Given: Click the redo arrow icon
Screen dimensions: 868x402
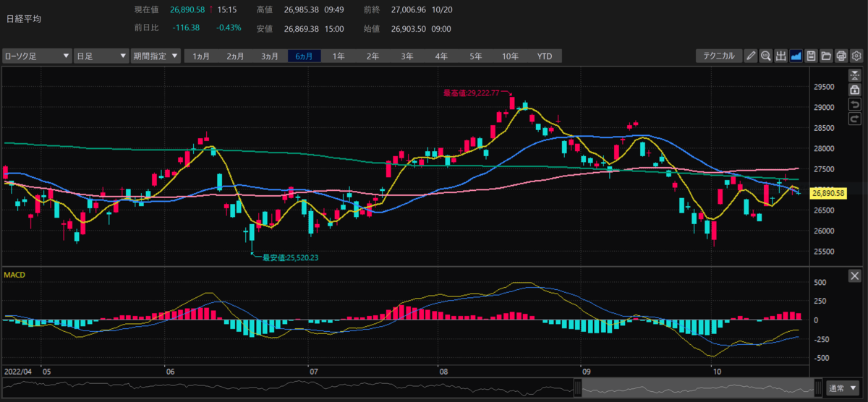Looking at the screenshot, I should (x=855, y=119).
